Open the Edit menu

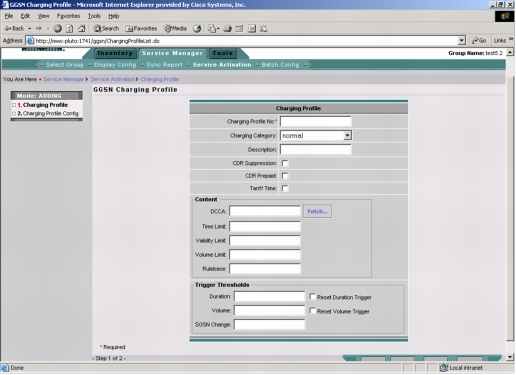[x=25, y=16]
